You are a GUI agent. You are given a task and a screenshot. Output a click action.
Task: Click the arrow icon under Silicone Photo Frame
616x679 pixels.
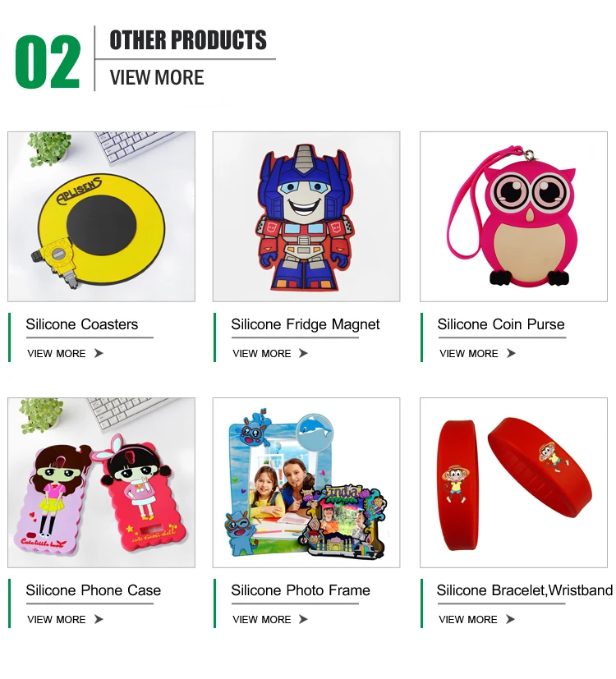tap(303, 619)
